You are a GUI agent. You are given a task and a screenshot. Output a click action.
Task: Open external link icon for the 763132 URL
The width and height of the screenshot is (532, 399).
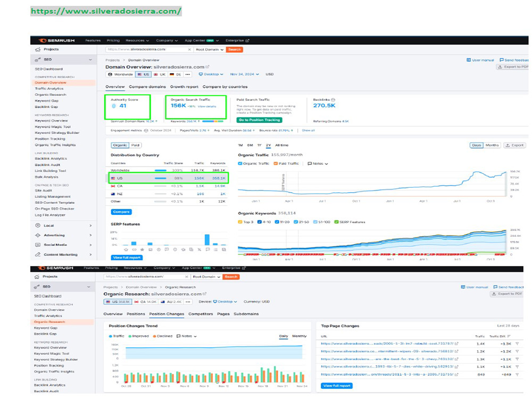click(x=456, y=359)
